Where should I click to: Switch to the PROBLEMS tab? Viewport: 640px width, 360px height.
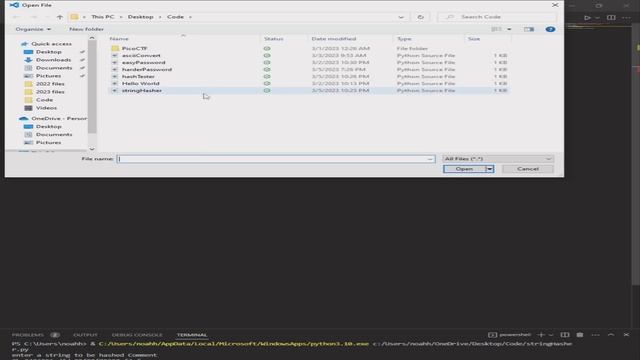coord(27,335)
